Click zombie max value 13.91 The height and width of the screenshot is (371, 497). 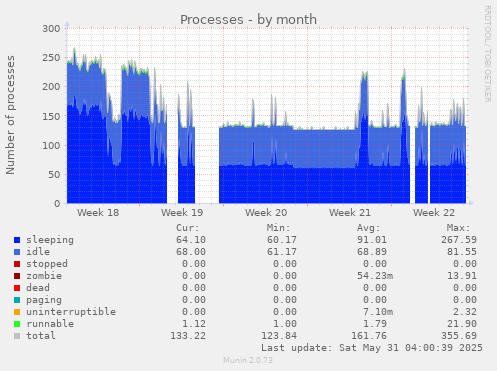(x=462, y=276)
